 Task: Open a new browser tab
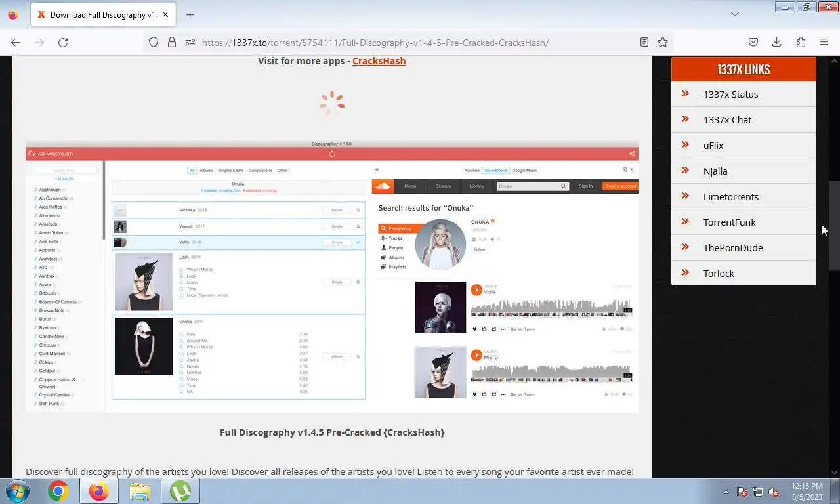[x=190, y=14]
